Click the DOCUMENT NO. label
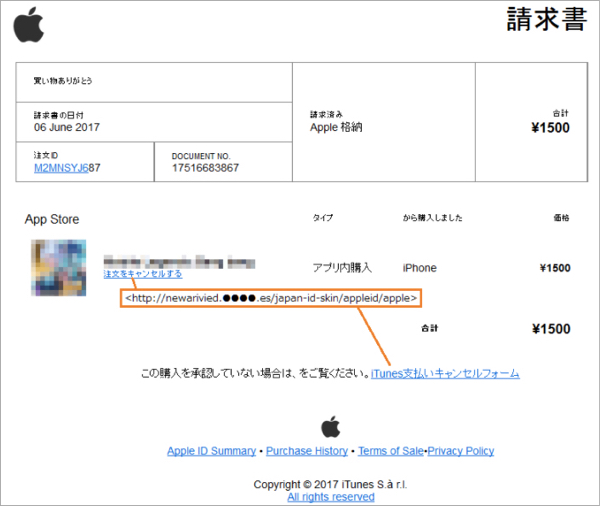 201,156
